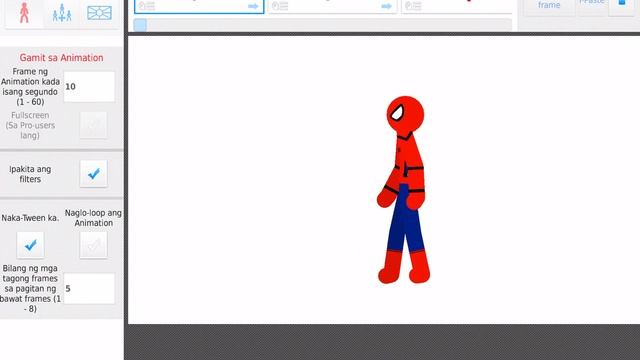Select the first frame thumbnail
The height and width of the screenshot is (360, 640).
pyautogui.click(x=199, y=7)
